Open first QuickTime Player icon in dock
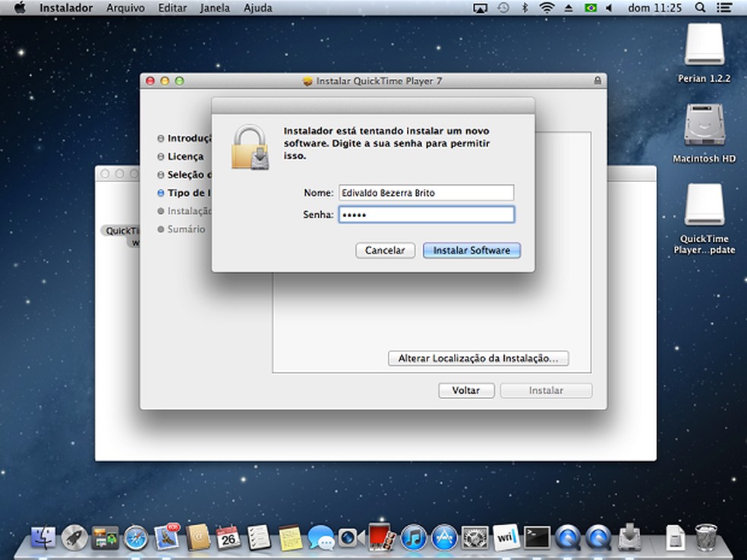Image resolution: width=747 pixels, height=560 pixels. coord(568,538)
